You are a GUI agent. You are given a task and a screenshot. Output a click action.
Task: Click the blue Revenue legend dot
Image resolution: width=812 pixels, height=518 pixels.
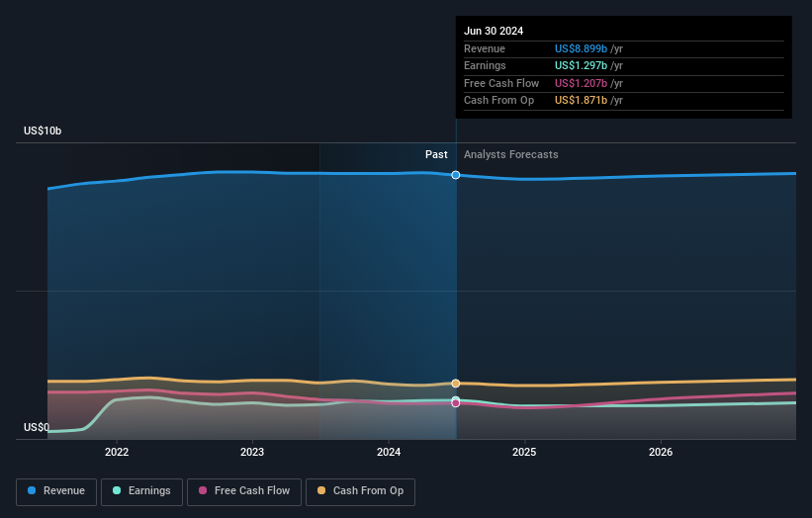32,490
